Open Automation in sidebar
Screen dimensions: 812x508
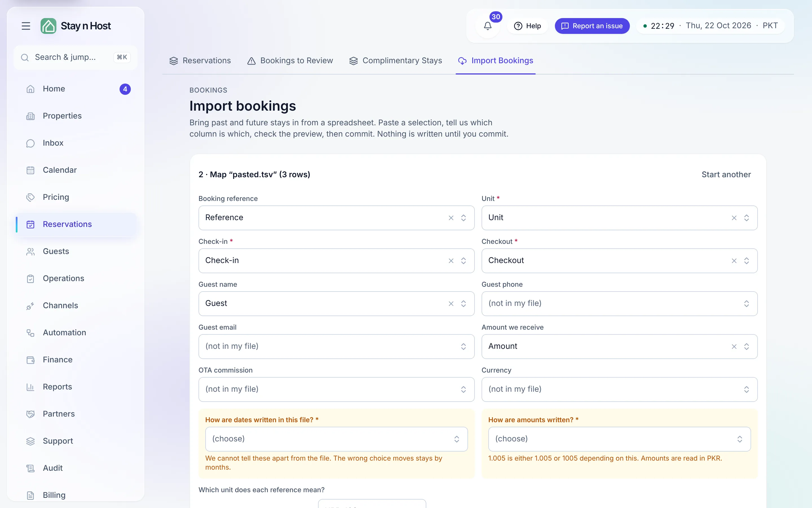click(76, 333)
